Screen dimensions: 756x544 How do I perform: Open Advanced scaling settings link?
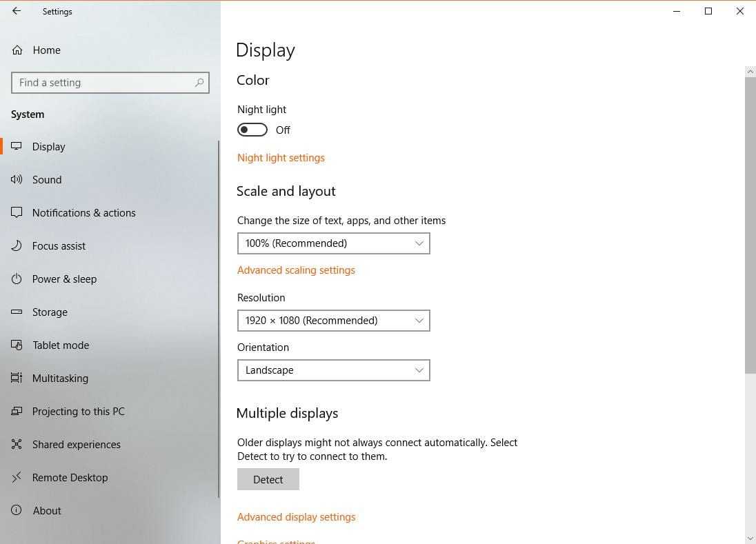(296, 270)
